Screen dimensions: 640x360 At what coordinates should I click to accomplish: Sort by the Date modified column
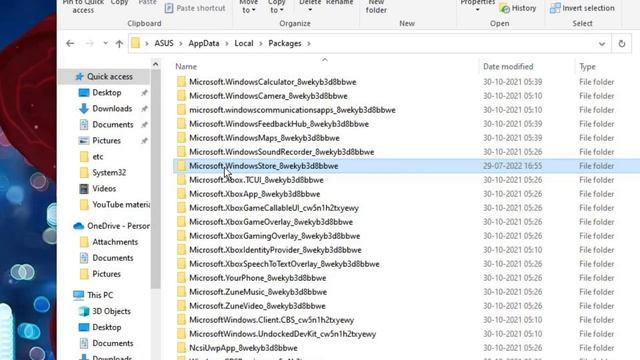[508, 67]
